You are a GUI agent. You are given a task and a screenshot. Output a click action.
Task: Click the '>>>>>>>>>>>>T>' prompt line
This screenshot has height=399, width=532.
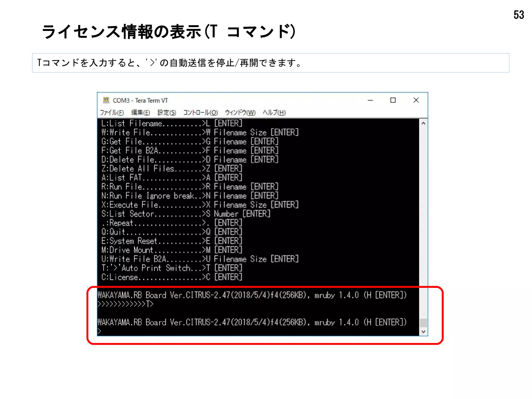pyautogui.click(x=126, y=304)
